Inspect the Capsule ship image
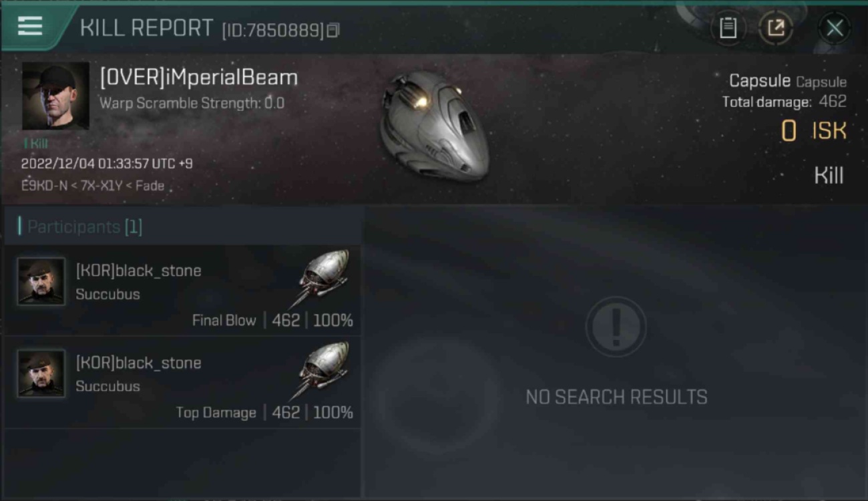The height and width of the screenshot is (501, 868). (434, 125)
